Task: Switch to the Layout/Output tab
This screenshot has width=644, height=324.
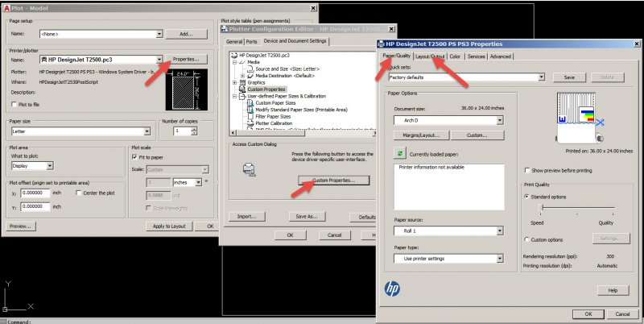Action: [430, 56]
